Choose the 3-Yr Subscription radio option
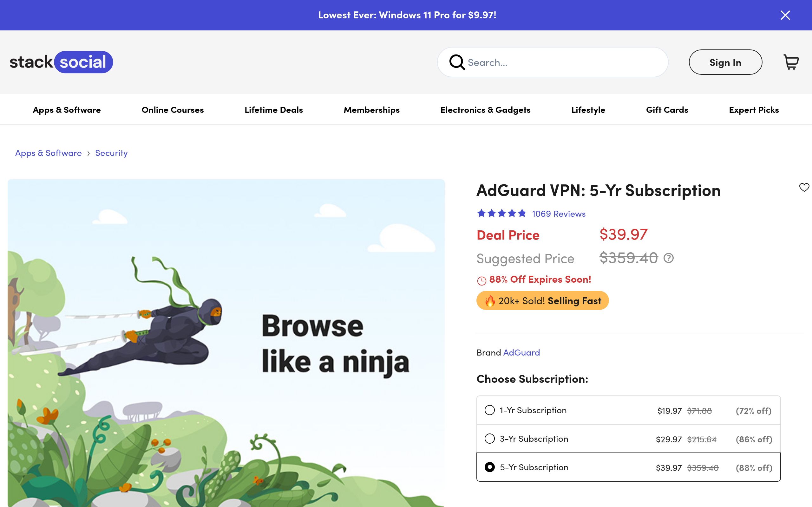 point(489,439)
